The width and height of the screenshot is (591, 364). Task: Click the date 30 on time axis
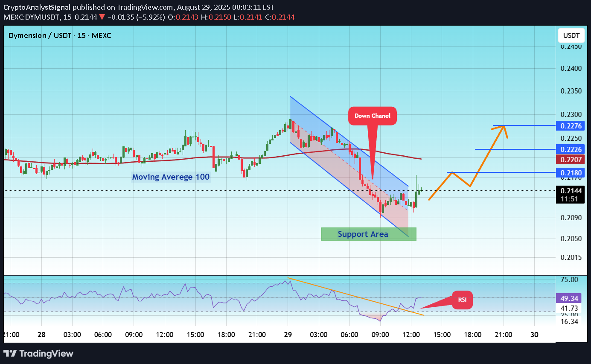click(x=534, y=335)
